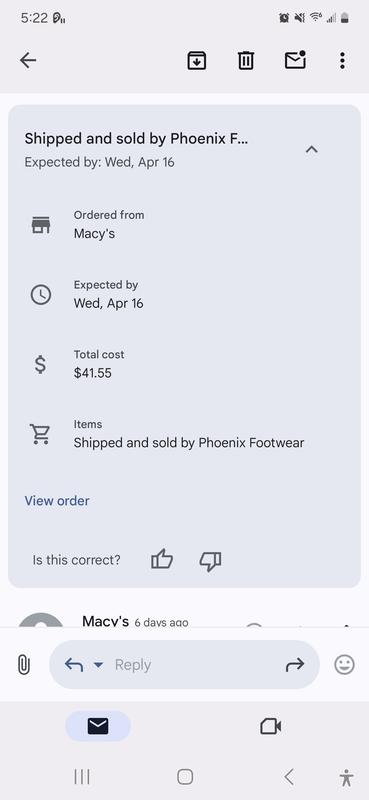The image size is (369, 800).
Task: Give thumbs up for correct summary
Action: [x=162, y=560]
